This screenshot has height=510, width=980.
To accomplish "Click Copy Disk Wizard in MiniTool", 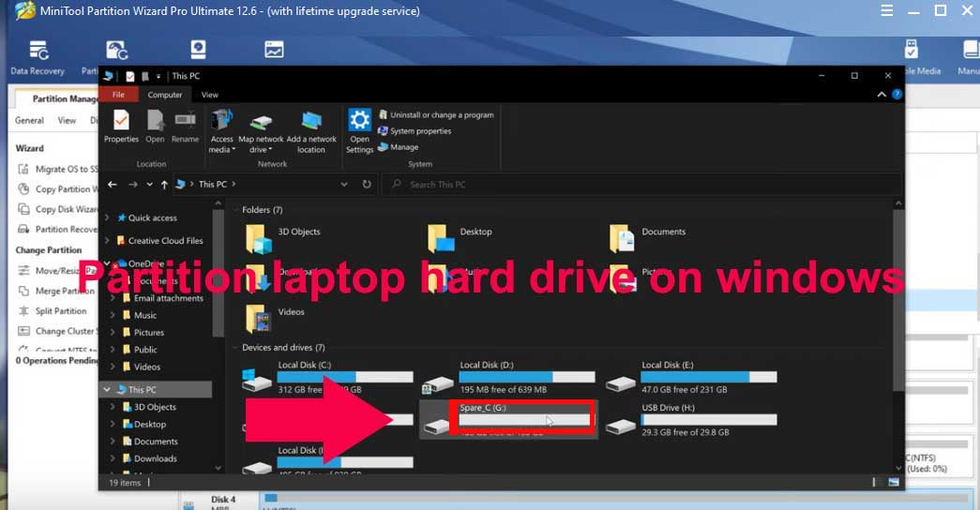I will 59,209.
